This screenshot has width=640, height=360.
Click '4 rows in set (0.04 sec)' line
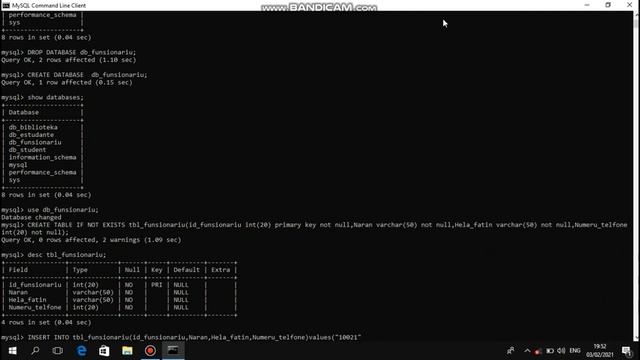tap(46, 322)
